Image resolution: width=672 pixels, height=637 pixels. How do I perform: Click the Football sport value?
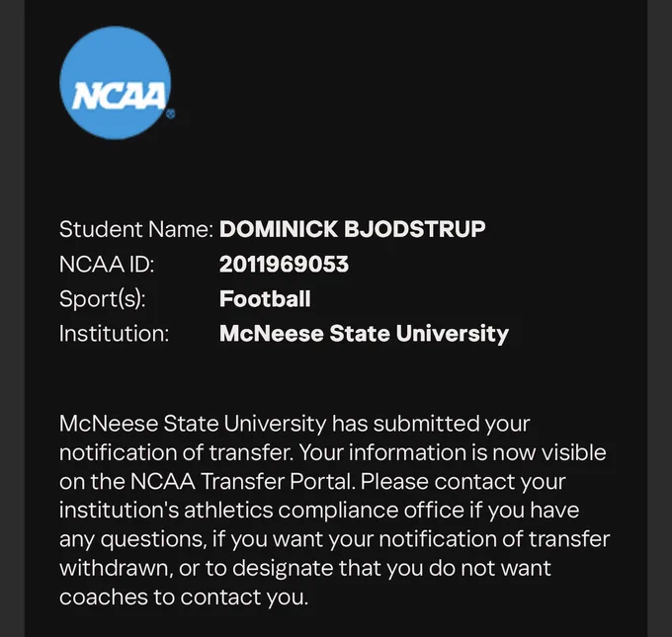coord(265,298)
